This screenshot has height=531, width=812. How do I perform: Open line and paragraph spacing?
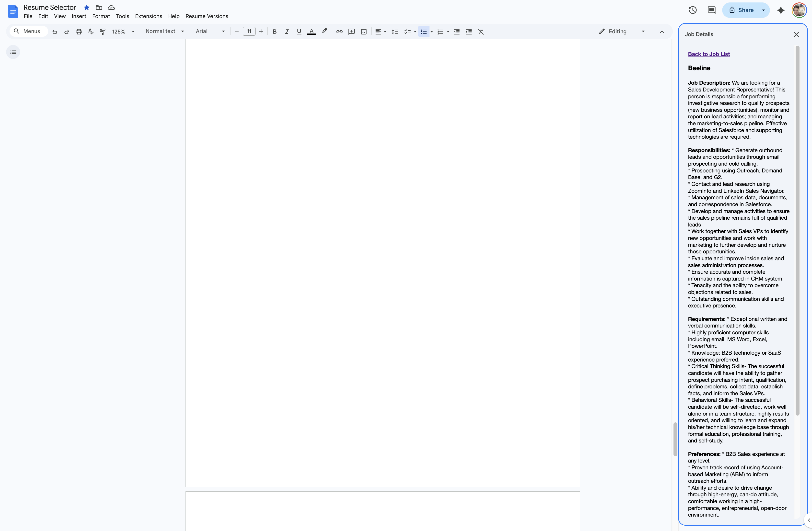(395, 32)
